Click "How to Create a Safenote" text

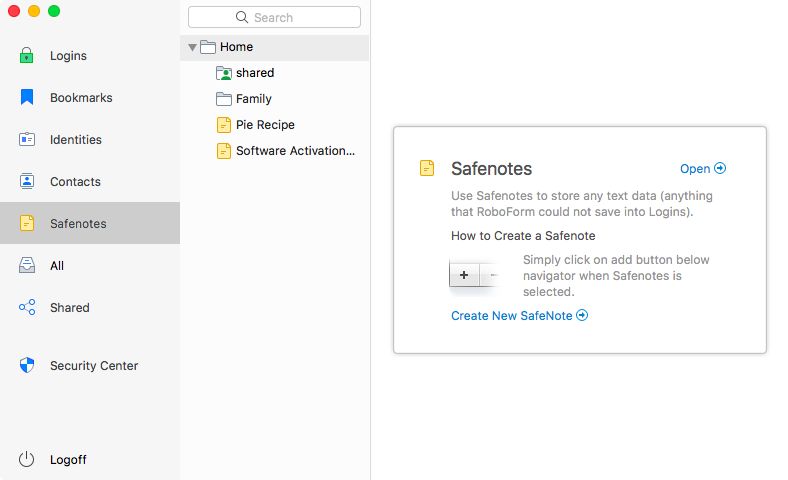(523, 236)
